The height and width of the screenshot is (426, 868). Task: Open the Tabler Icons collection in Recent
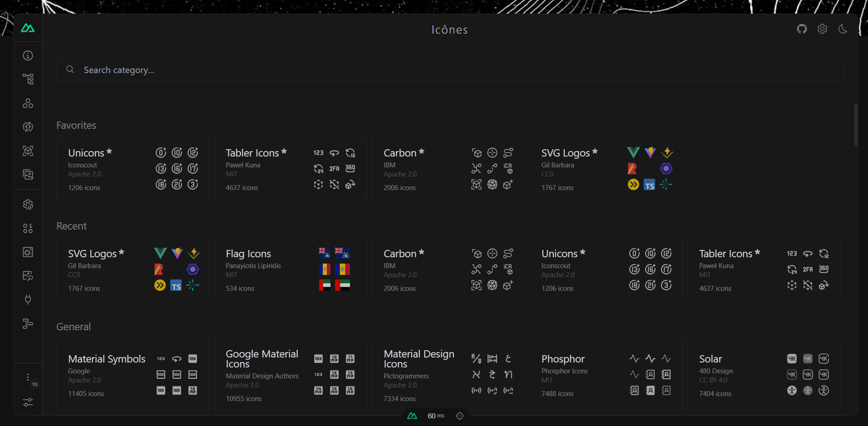click(764, 269)
